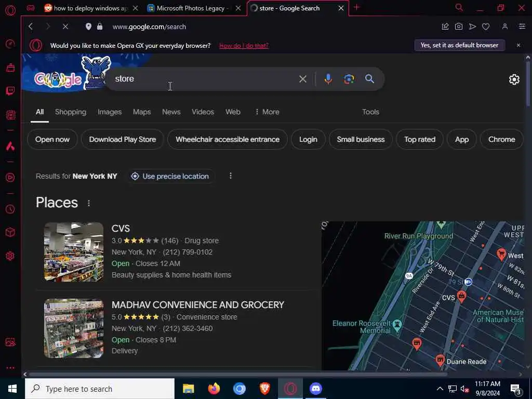Open a new browser tab
This screenshot has width=532, height=399.
click(356, 7)
